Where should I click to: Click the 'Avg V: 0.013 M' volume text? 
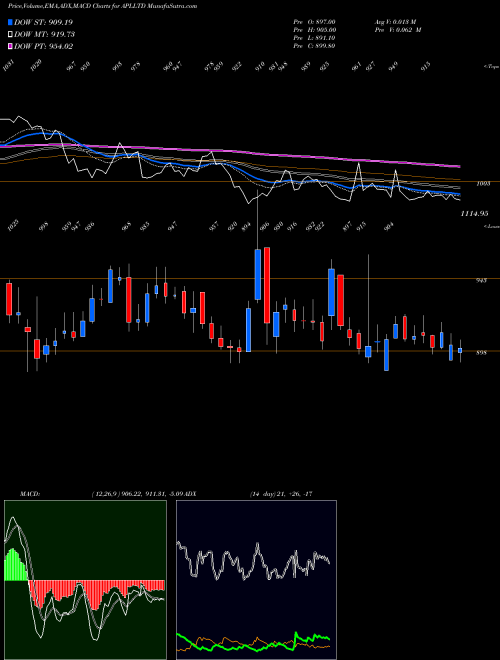click(x=395, y=22)
